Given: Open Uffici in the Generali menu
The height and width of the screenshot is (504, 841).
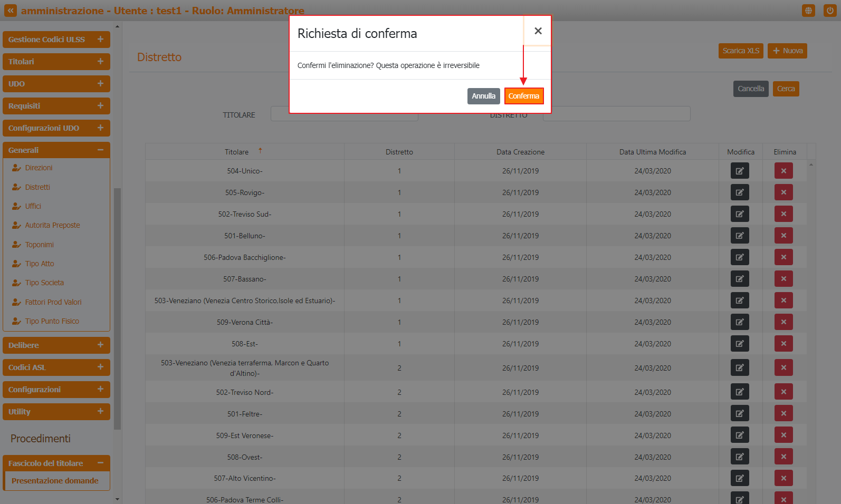Looking at the screenshot, I should point(33,206).
